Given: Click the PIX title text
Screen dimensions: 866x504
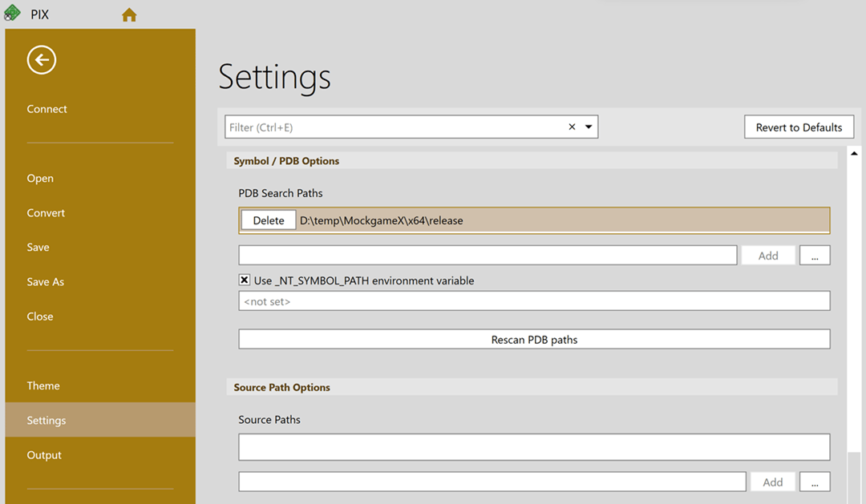Looking at the screenshot, I should [x=40, y=15].
